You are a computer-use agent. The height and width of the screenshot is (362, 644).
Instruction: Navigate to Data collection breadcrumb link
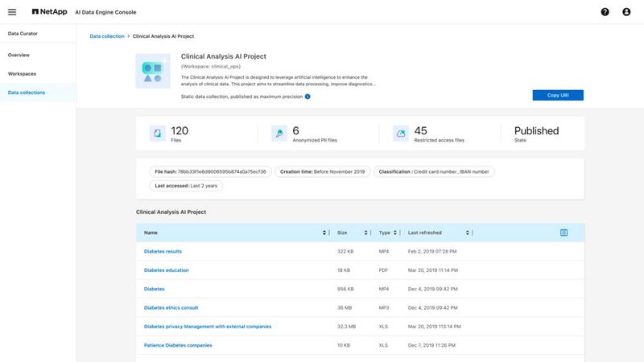point(107,36)
